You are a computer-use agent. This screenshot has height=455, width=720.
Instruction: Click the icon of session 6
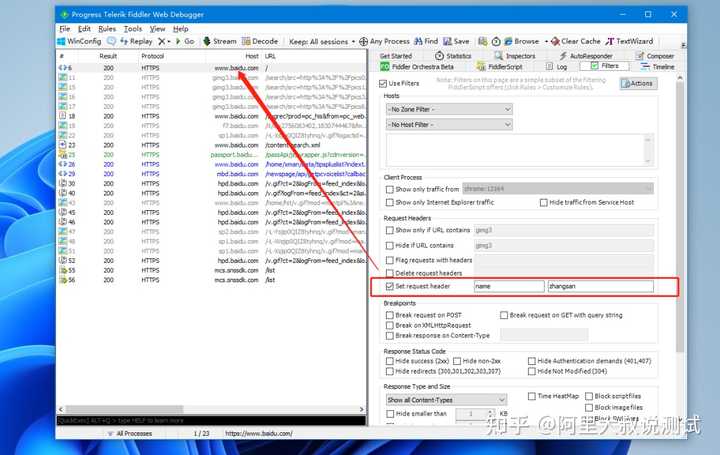tap(62, 68)
